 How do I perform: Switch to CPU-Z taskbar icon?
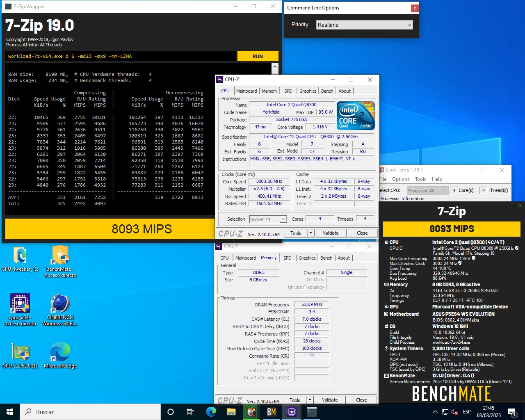coord(291,412)
